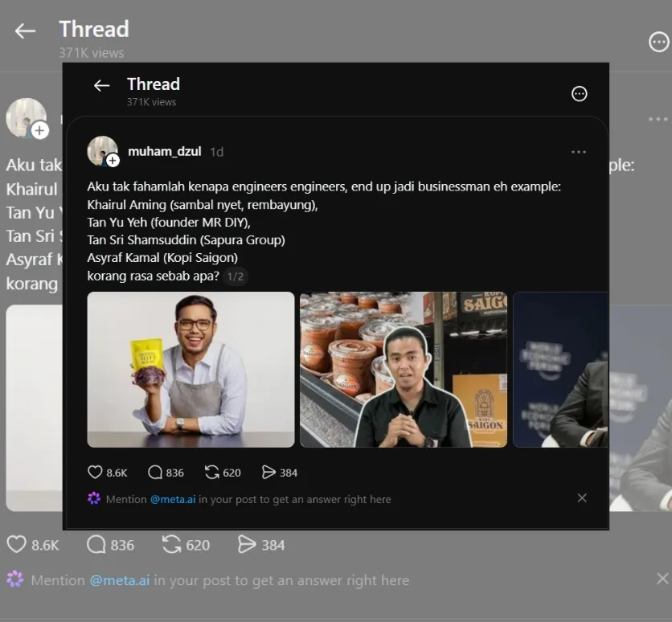Click '371K views' text in background header
The image size is (672, 622).
(x=92, y=53)
